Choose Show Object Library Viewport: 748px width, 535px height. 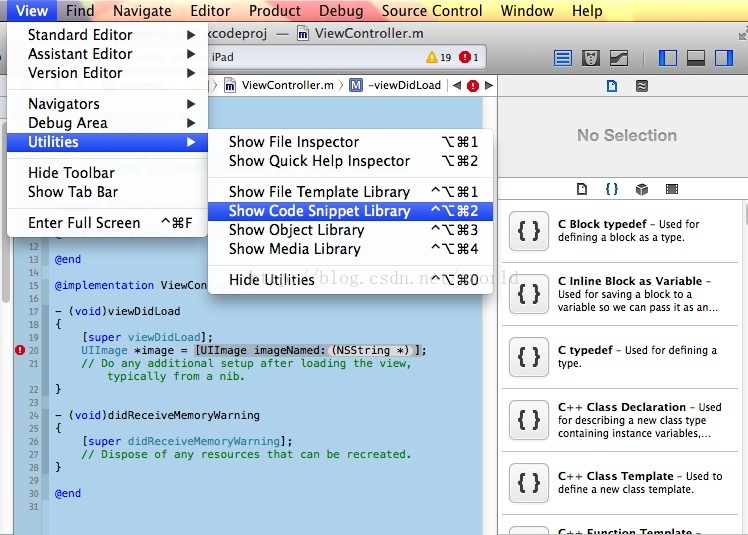tap(350, 230)
